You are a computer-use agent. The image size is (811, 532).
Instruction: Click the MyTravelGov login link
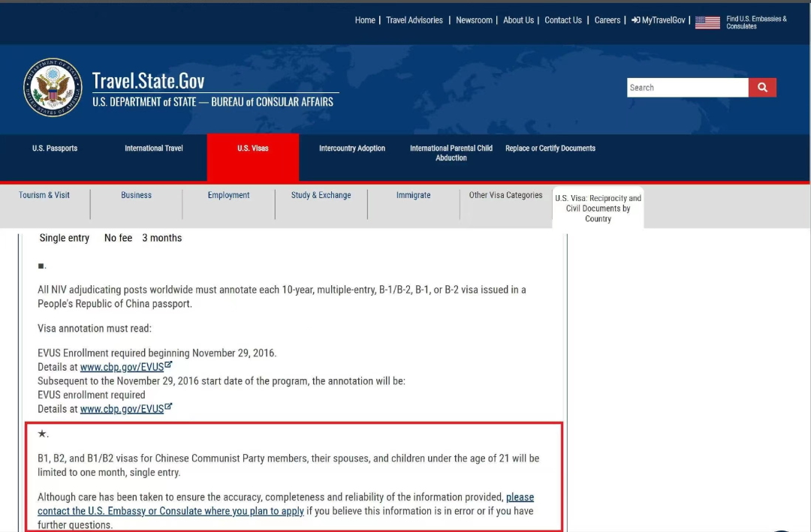659,20
